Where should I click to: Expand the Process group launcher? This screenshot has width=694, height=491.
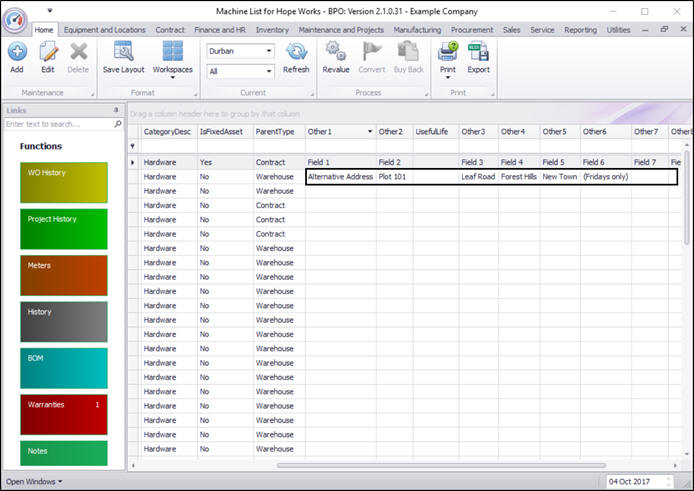pyautogui.click(x=427, y=94)
